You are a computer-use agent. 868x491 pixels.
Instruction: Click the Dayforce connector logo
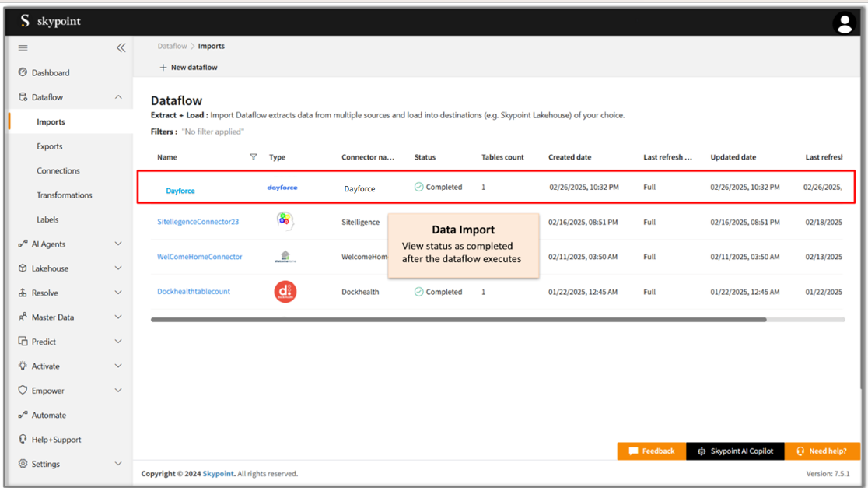click(282, 188)
